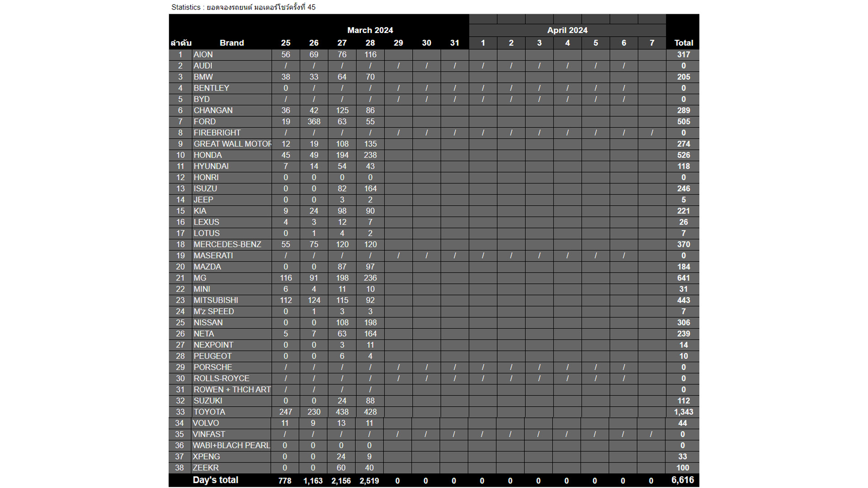Image resolution: width=868 pixels, height=488 pixels.
Task: Click the PEUGEOT brand cell
Action: pyautogui.click(x=231, y=356)
